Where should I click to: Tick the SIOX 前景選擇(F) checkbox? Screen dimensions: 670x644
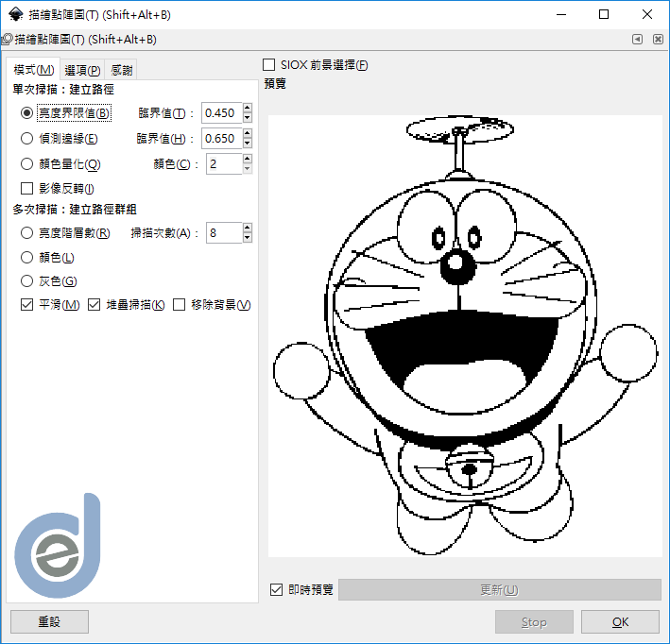(268, 65)
